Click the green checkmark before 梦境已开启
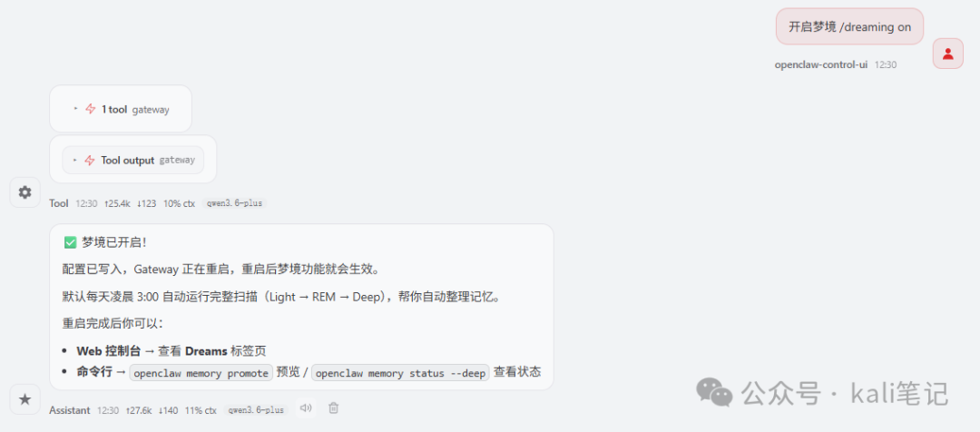The height and width of the screenshot is (432, 980). (70, 242)
